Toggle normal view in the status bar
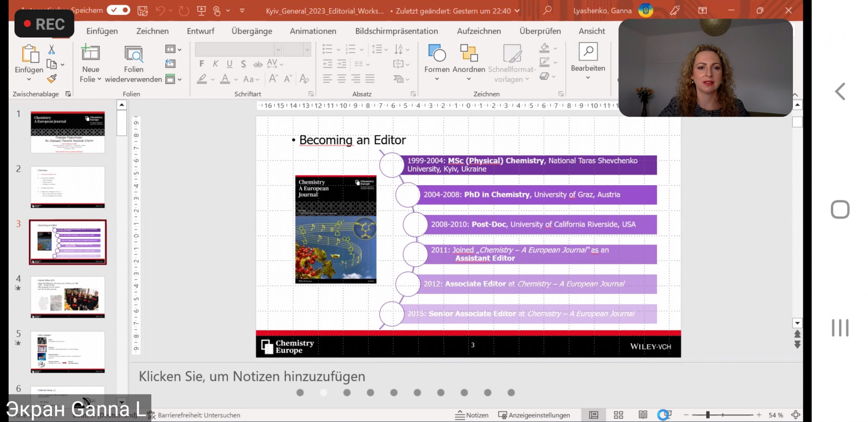The image size is (868, 422). [594, 415]
